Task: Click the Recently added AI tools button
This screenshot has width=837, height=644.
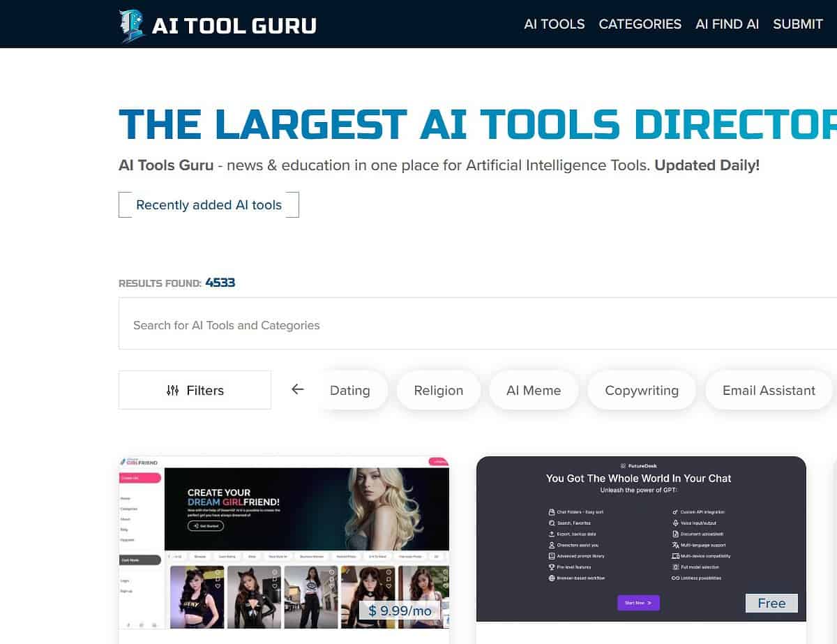Action: 209,204
